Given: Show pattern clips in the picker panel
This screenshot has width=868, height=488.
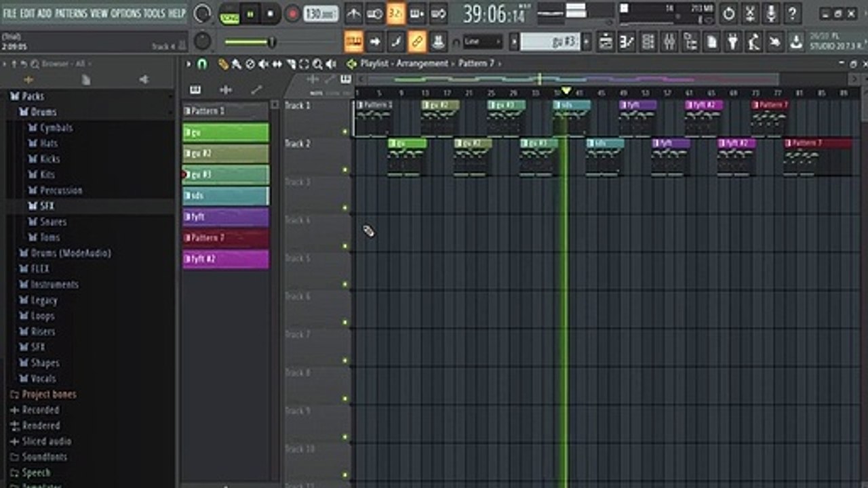Looking at the screenshot, I should tap(195, 89).
